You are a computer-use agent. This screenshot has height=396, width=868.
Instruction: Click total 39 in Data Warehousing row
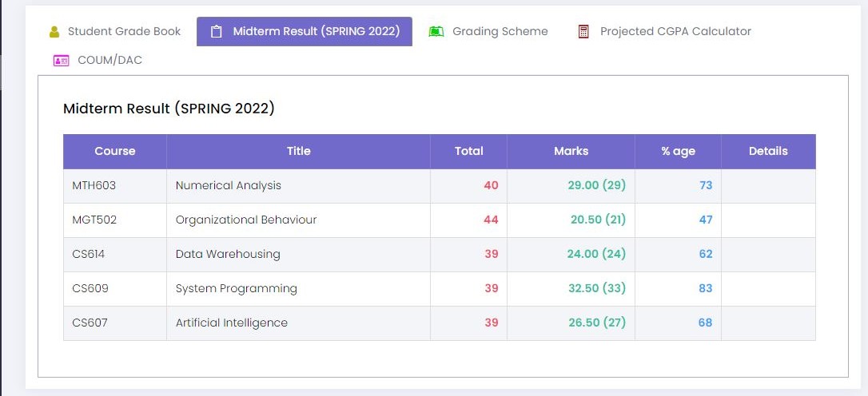[x=491, y=255]
